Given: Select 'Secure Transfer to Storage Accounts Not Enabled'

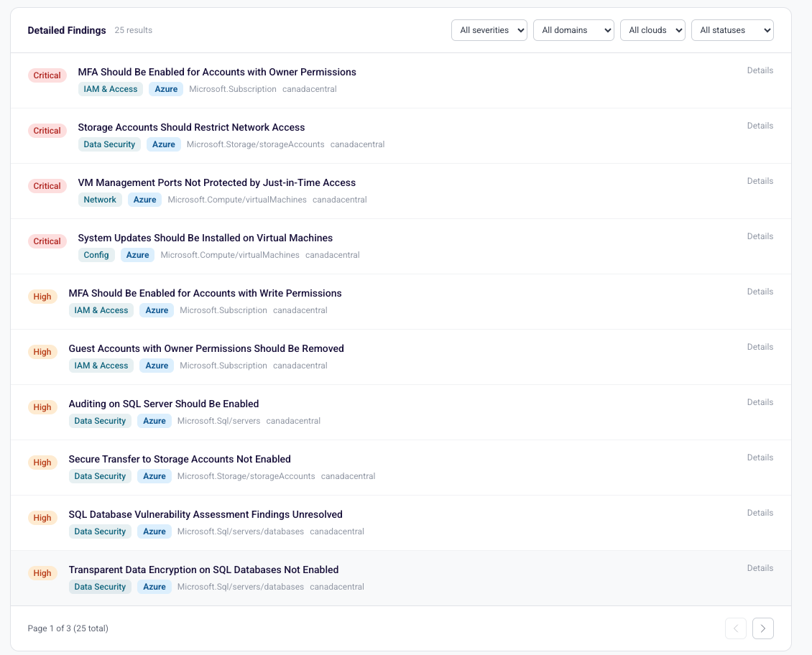Looking at the screenshot, I should coord(180,460).
